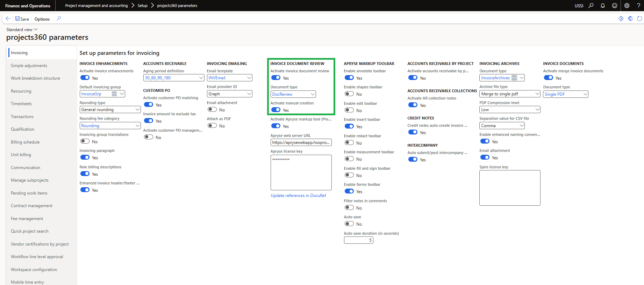This screenshot has width=644, height=285.
Task: Open the Timesheets tab in sidebar
Action: (21, 104)
